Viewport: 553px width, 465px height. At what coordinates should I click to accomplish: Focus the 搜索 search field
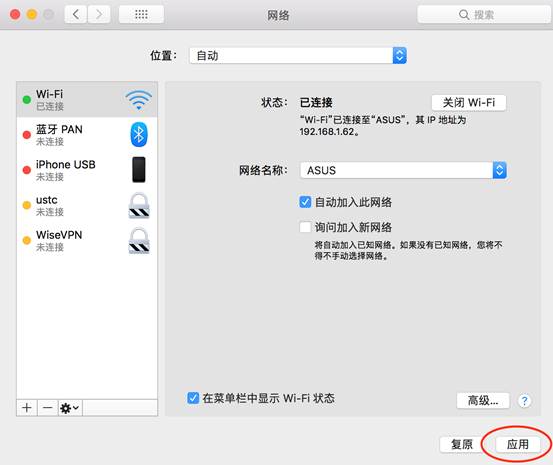click(484, 15)
